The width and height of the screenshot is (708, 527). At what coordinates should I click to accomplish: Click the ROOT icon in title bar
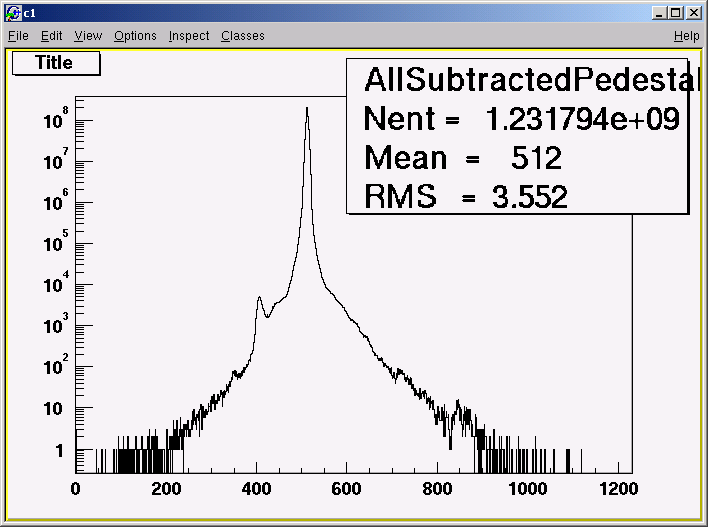(x=13, y=13)
